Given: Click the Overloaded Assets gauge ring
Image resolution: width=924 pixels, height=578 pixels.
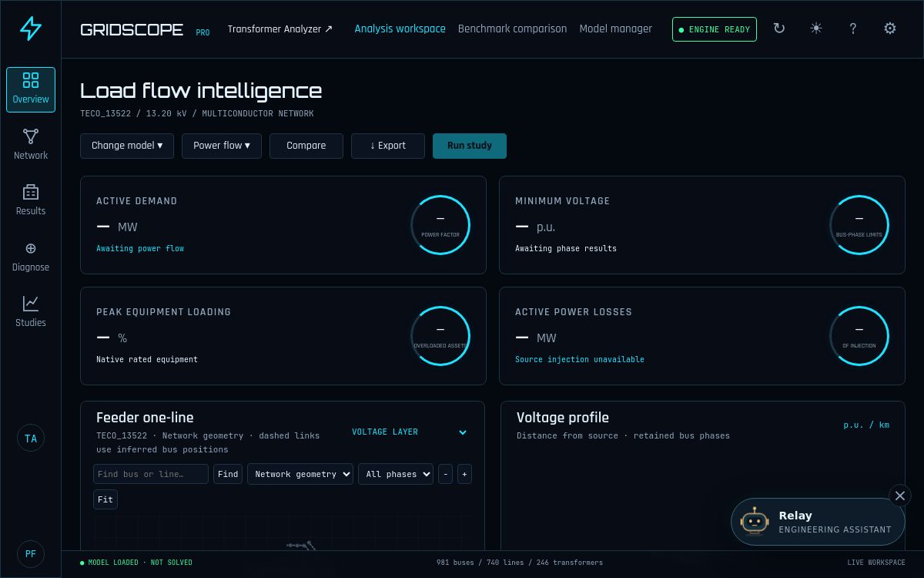Looking at the screenshot, I should [x=440, y=336].
